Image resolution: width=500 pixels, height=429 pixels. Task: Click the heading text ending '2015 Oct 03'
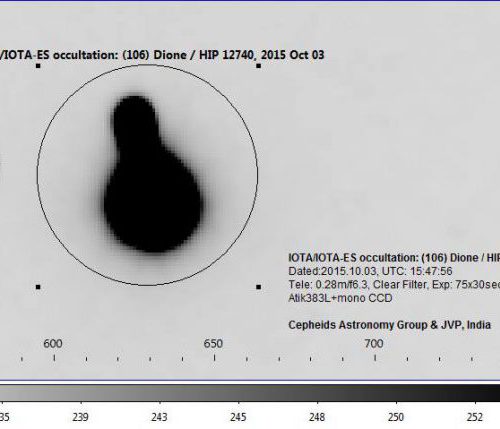[x=162, y=55]
